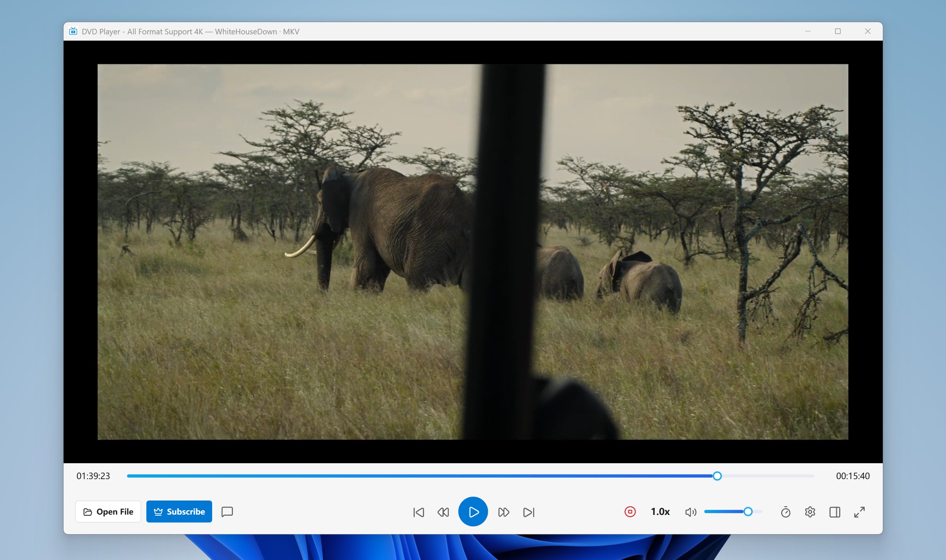The height and width of the screenshot is (560, 946).
Task: Start recording with the red record icon
Action: coord(630,512)
